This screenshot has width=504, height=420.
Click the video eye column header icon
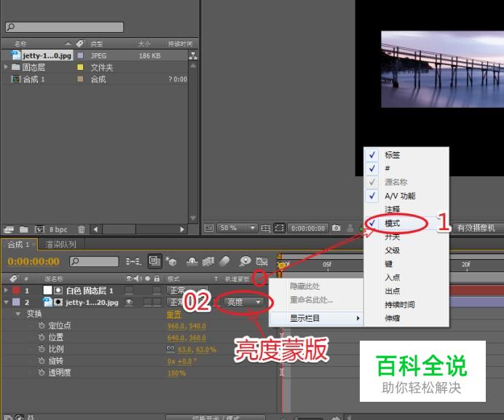[x=129, y=278]
